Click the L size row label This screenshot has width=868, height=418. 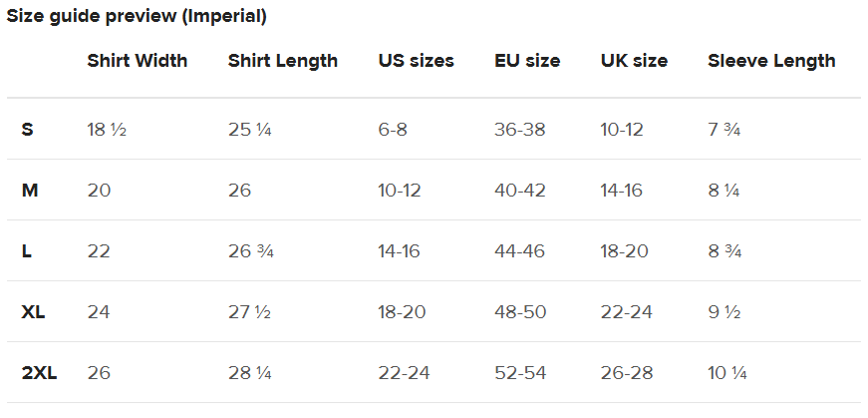(x=27, y=251)
